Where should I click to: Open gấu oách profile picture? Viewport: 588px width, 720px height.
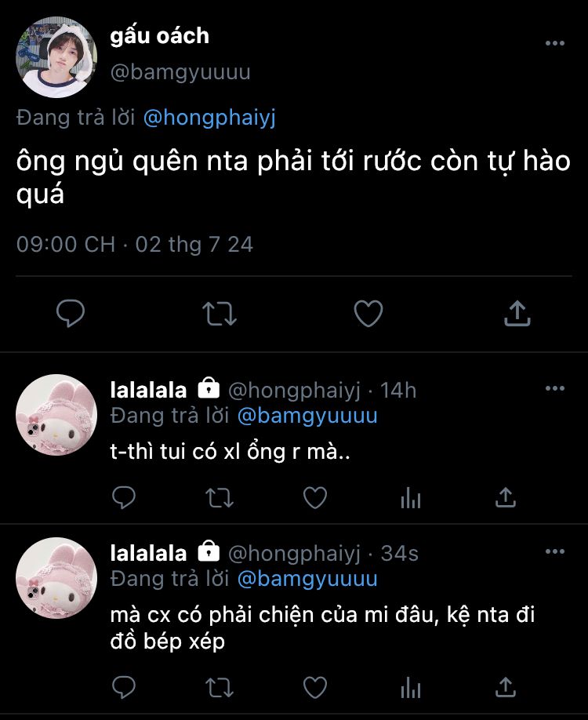56,57
